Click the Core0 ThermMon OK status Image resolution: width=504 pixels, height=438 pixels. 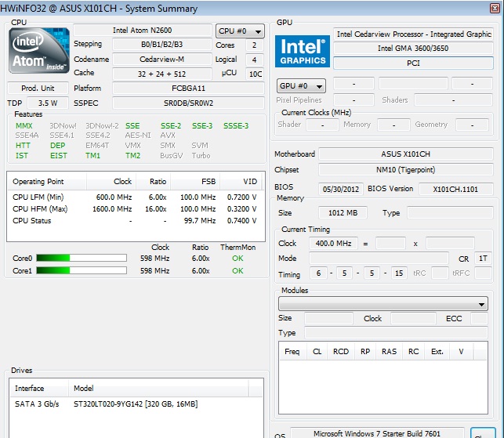click(237, 259)
